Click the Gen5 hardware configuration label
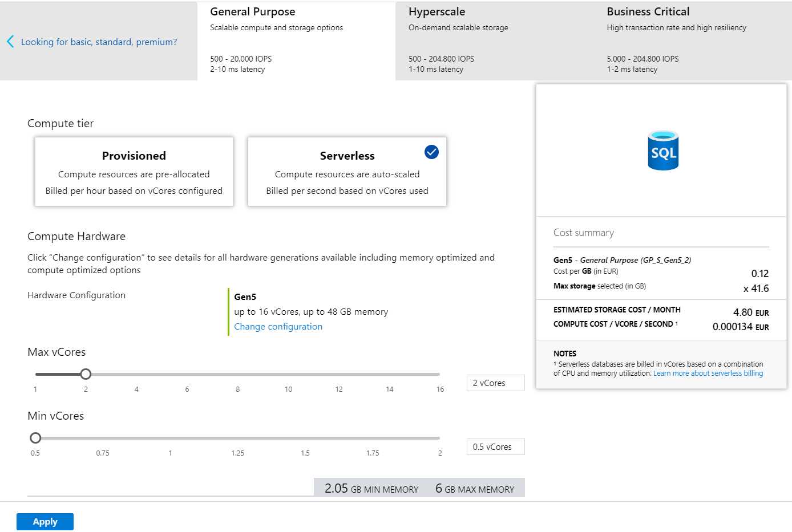The width and height of the screenshot is (792, 532). [245, 297]
